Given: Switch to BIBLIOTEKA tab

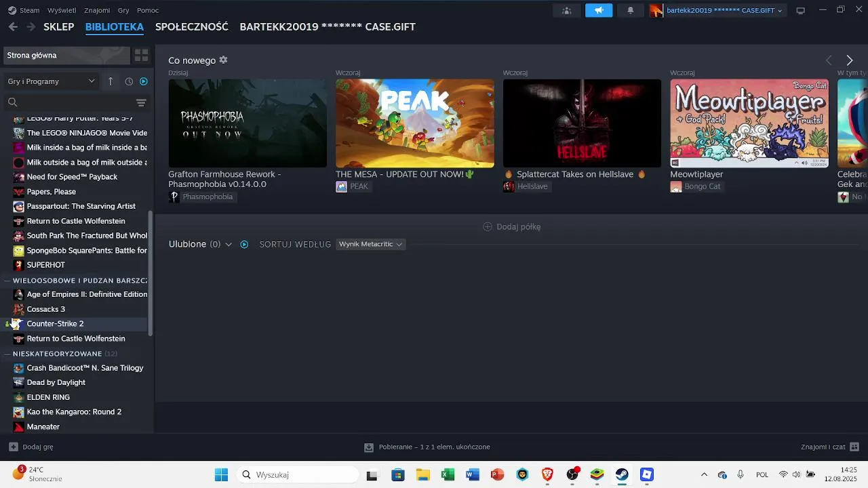Looking at the screenshot, I should (115, 26).
